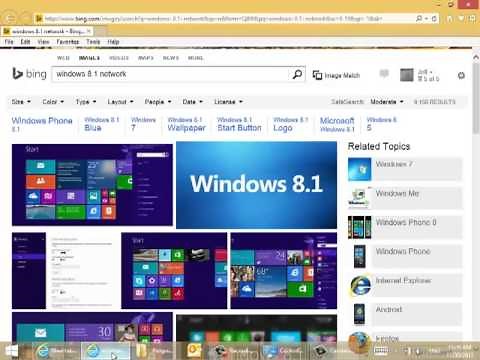Click the Bing logo
The height and width of the screenshot is (360, 480).
pyautogui.click(x=29, y=74)
